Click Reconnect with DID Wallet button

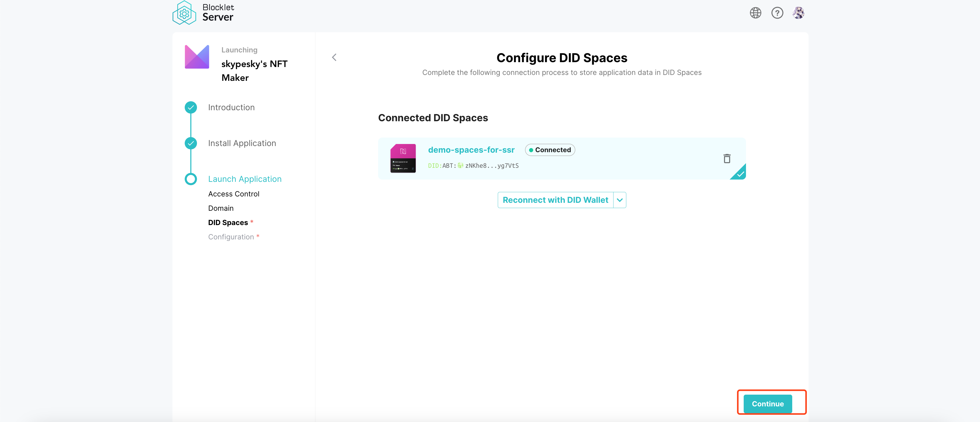(x=555, y=200)
